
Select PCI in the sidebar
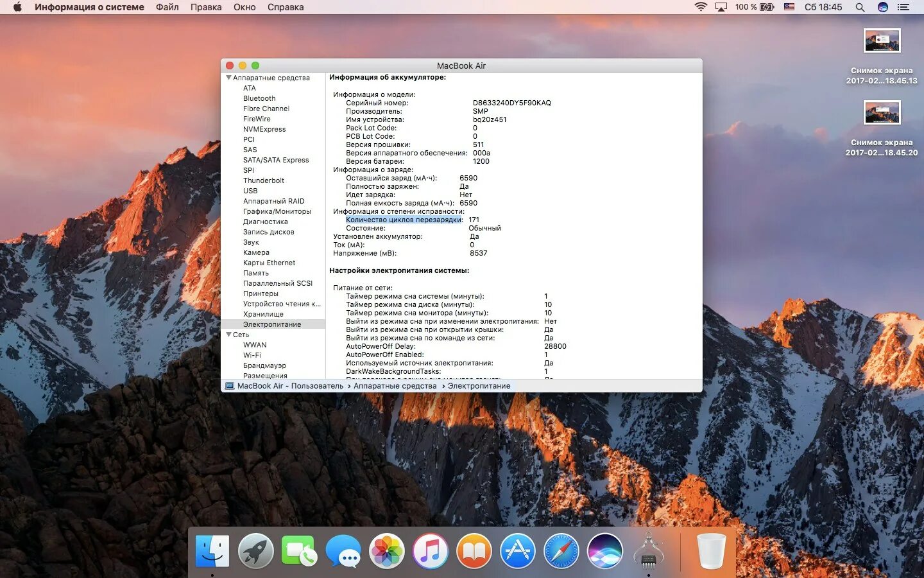(x=249, y=139)
